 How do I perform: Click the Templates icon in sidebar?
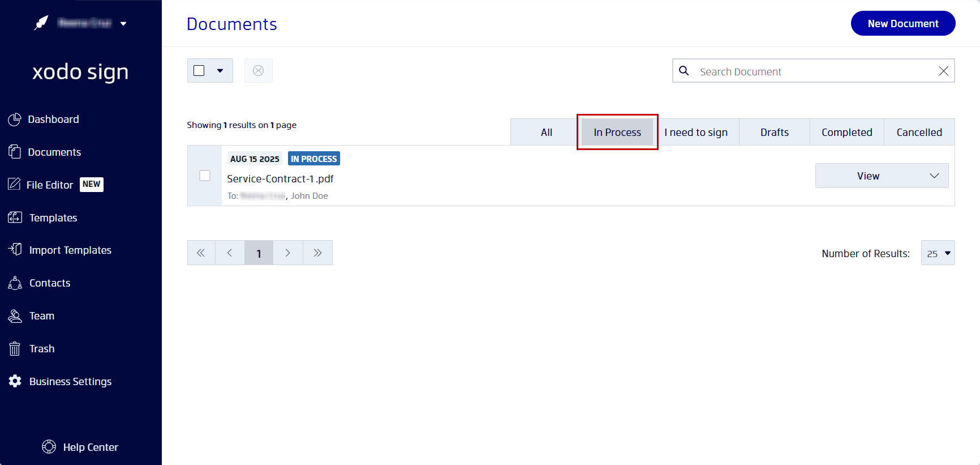[15, 217]
